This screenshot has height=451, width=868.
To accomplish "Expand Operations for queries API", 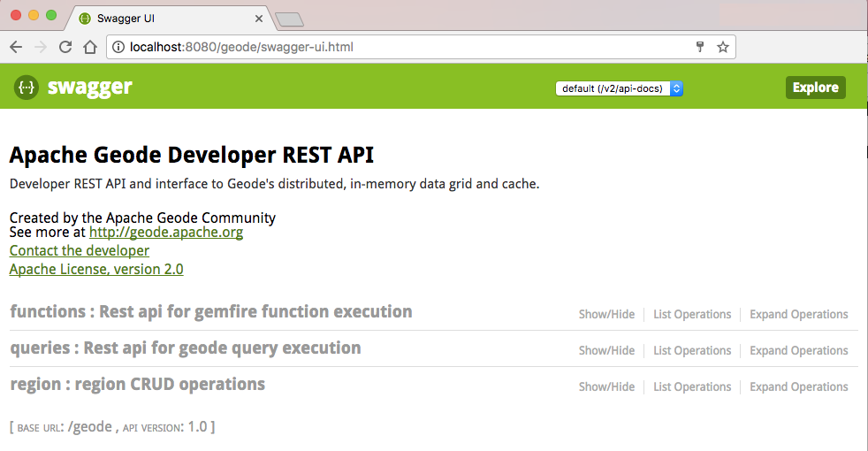I will coord(798,351).
